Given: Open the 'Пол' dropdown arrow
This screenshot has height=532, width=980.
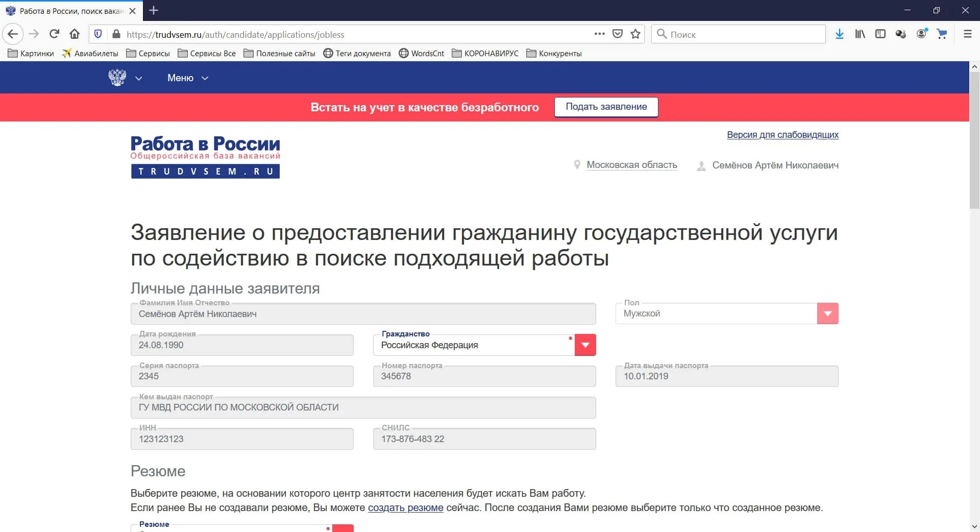Looking at the screenshot, I should 827,313.
